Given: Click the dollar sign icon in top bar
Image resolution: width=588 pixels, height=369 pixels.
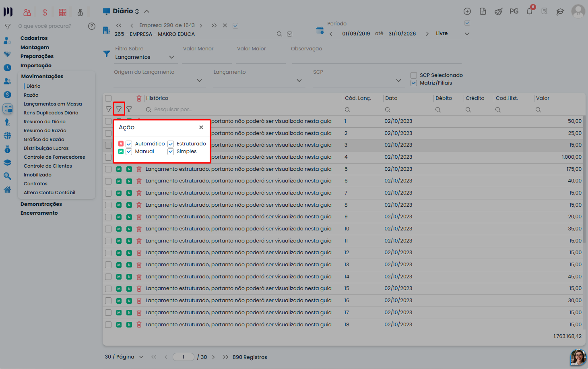Looking at the screenshot, I should tap(45, 12).
